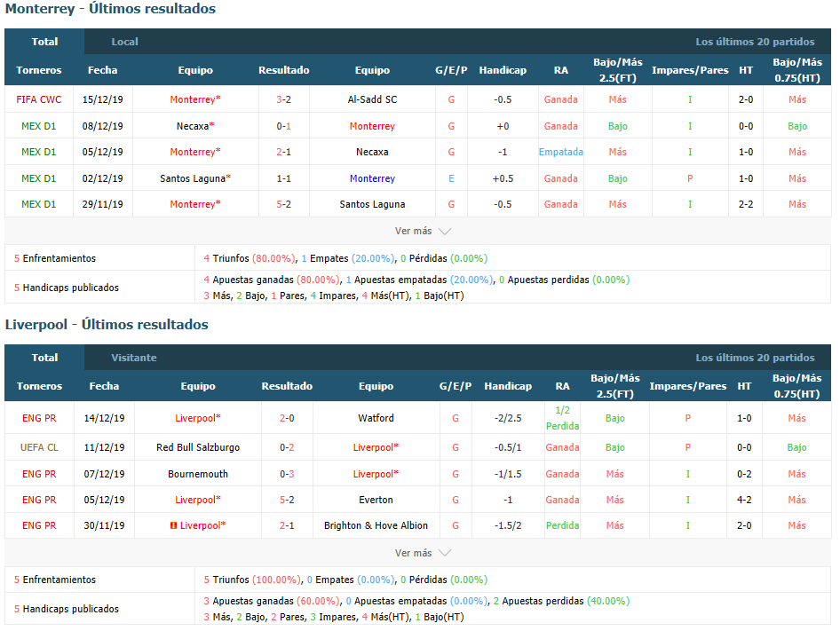840x631 pixels.
Task: Click date 14/12/19 in Liverpool table
Action: pos(104,418)
